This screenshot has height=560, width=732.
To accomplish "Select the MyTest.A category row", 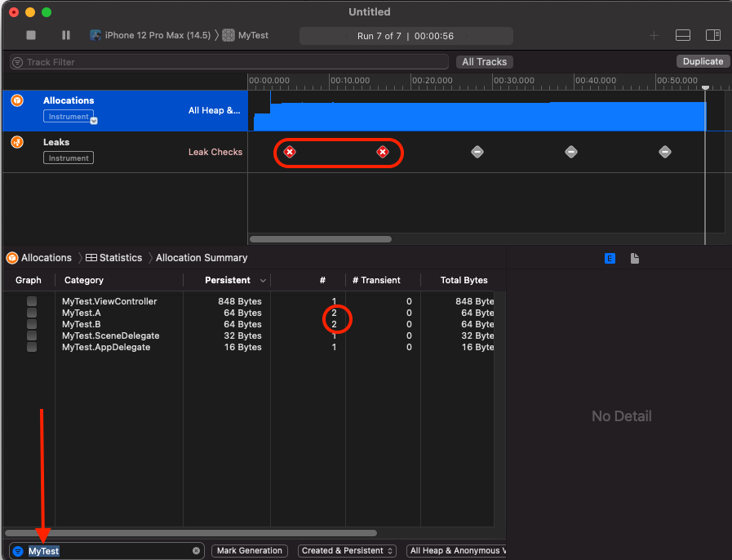I will coord(249,313).
